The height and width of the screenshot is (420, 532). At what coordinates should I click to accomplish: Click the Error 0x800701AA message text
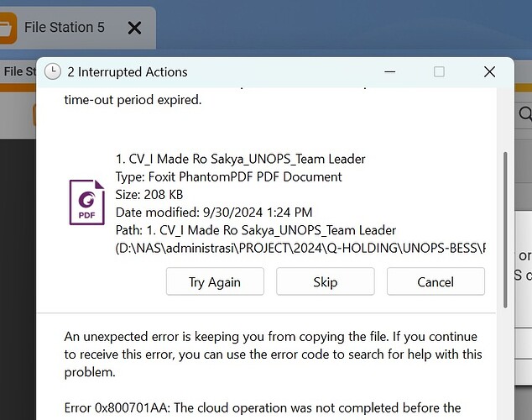tap(263, 407)
